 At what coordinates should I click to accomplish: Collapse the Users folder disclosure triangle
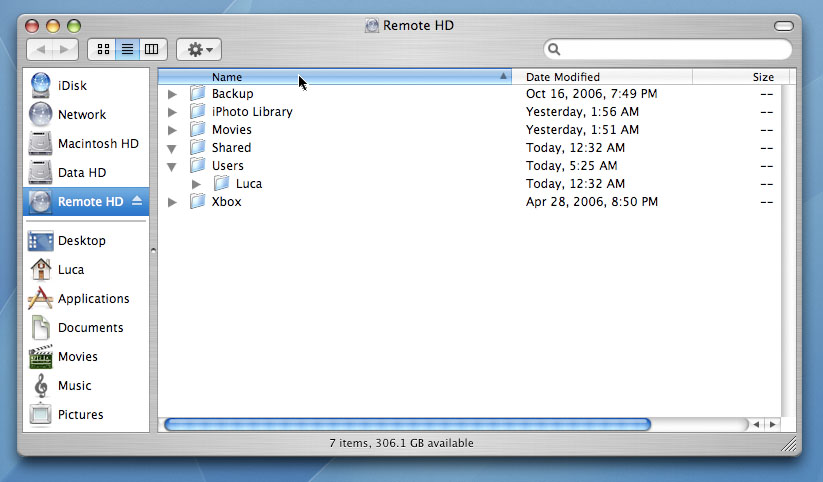click(172, 167)
